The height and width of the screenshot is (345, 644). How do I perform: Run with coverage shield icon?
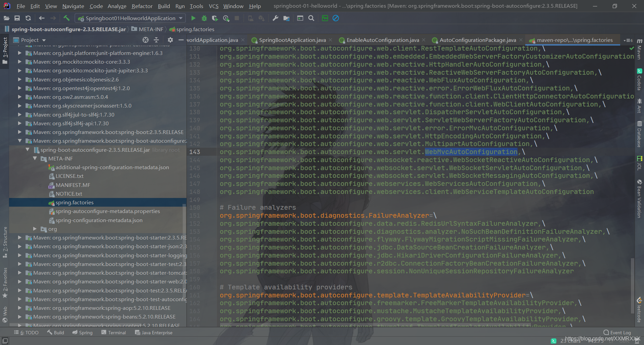click(x=215, y=18)
